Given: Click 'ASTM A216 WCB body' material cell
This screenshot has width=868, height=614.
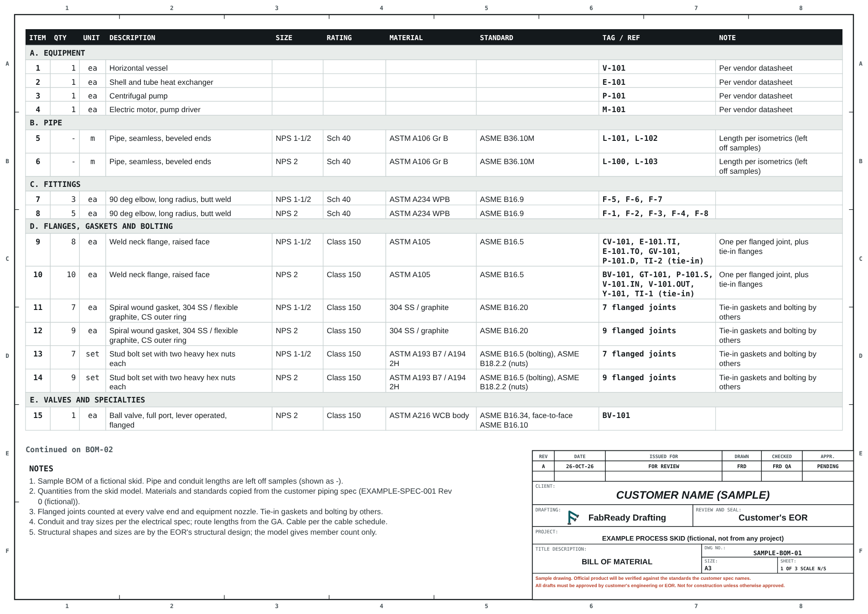Looking at the screenshot, I should [429, 415].
